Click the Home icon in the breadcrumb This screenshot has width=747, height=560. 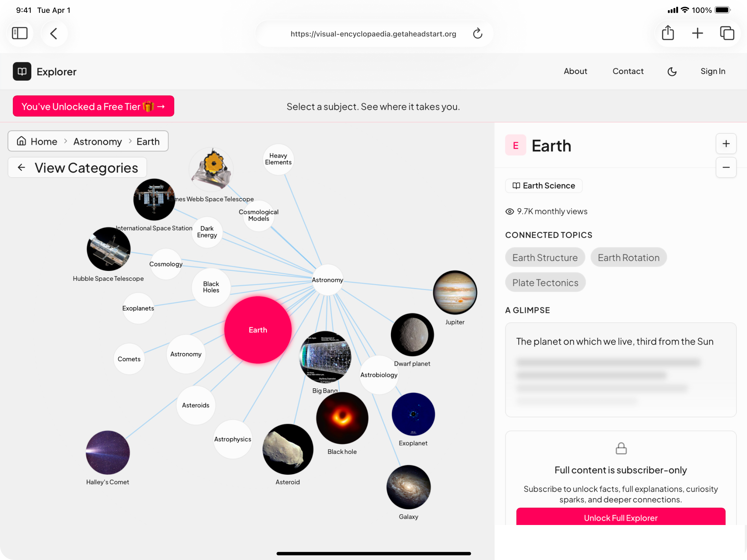click(x=22, y=141)
